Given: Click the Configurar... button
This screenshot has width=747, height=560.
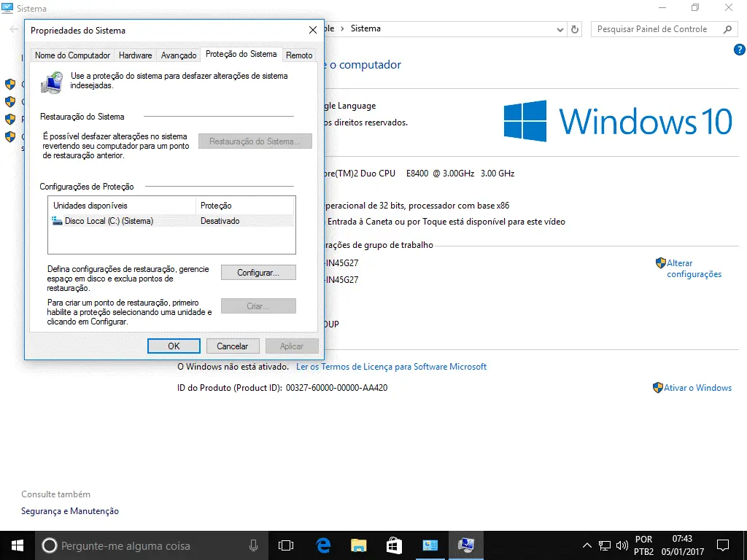Looking at the screenshot, I should (258, 273).
